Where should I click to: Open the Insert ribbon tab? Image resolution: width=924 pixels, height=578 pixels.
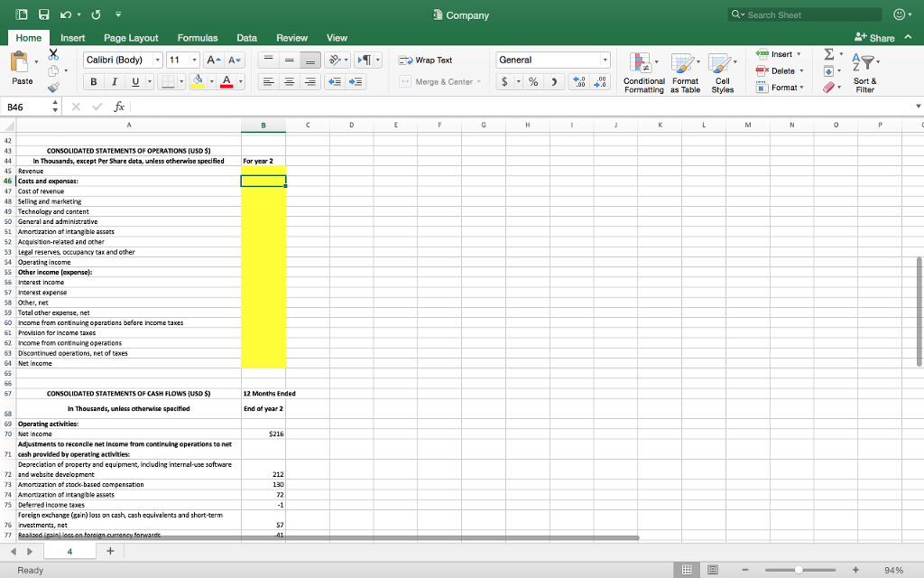[72, 38]
